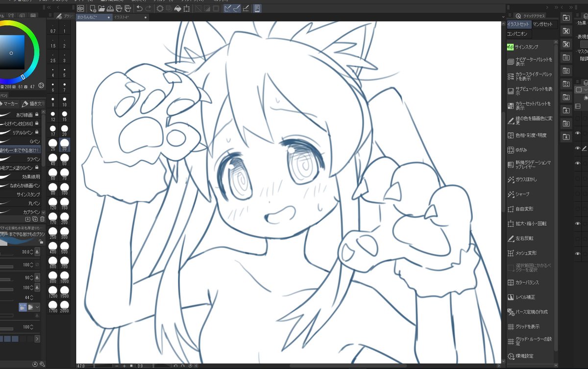Click the highlighted tablet-style toolbar icon

[257, 8]
